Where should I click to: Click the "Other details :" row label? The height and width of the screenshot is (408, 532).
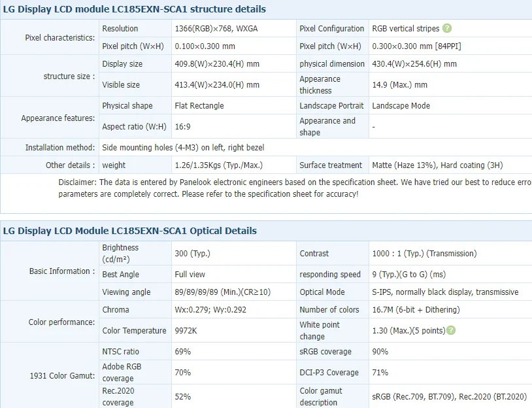71,165
